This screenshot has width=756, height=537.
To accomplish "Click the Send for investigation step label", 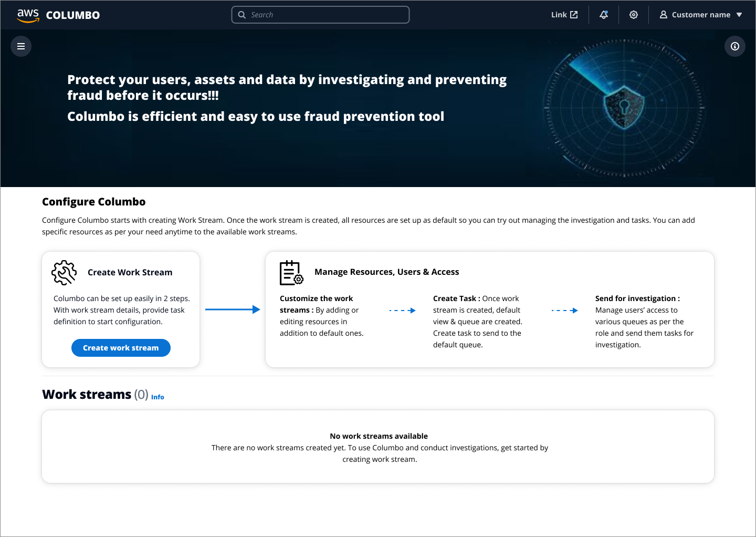I will coord(637,298).
